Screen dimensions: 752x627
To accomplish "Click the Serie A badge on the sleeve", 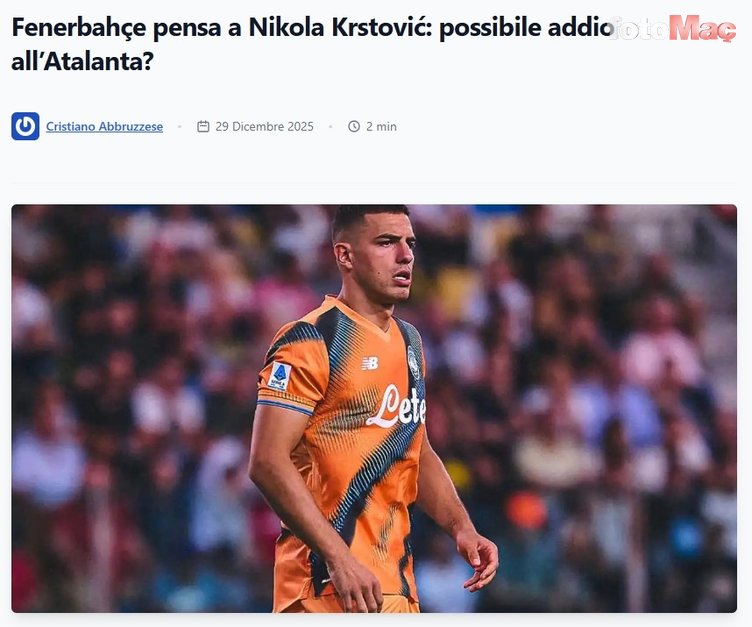I will (x=280, y=376).
